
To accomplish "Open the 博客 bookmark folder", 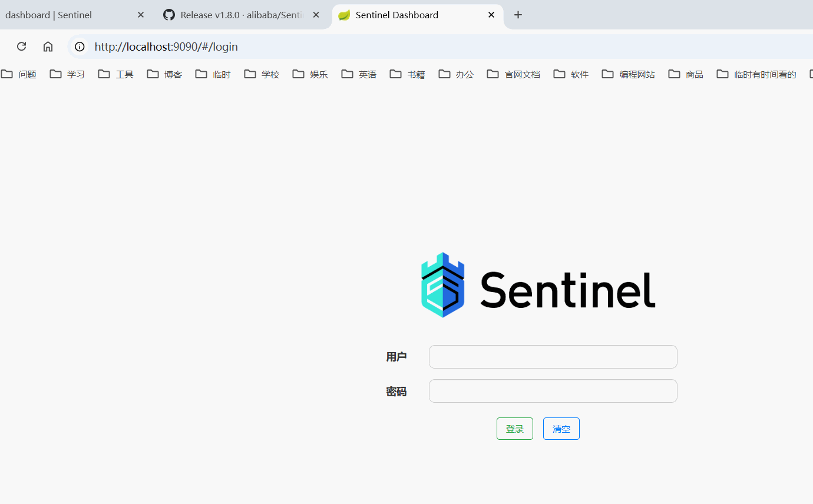I will (165, 74).
